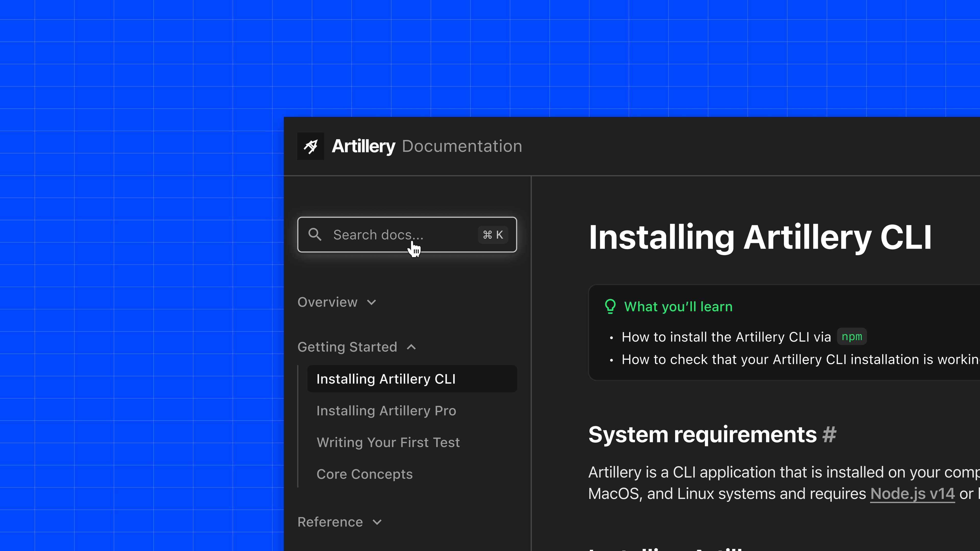This screenshot has width=980, height=551.
Task: Collapse the Getting Started section
Action: pos(412,347)
